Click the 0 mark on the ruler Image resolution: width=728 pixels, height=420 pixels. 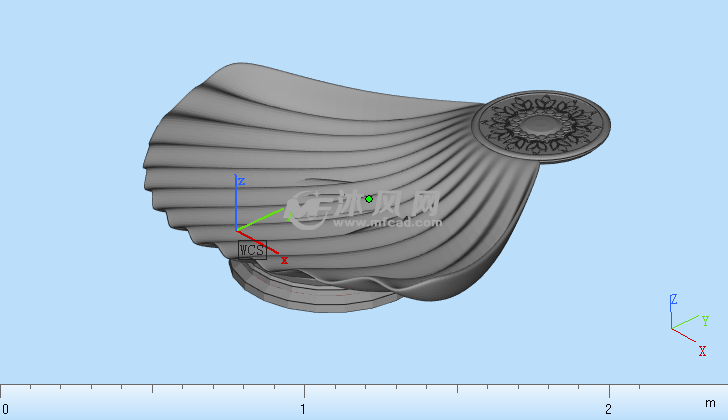pos(5,409)
